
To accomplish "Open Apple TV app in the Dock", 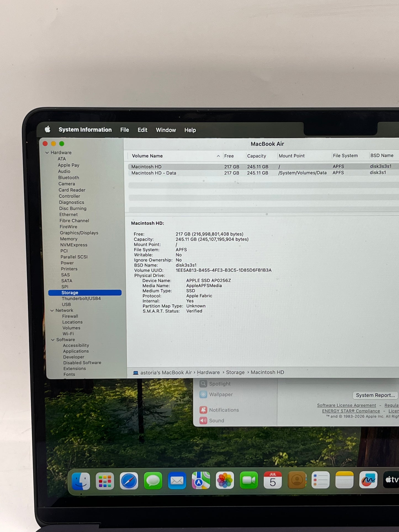I will pos(391,480).
